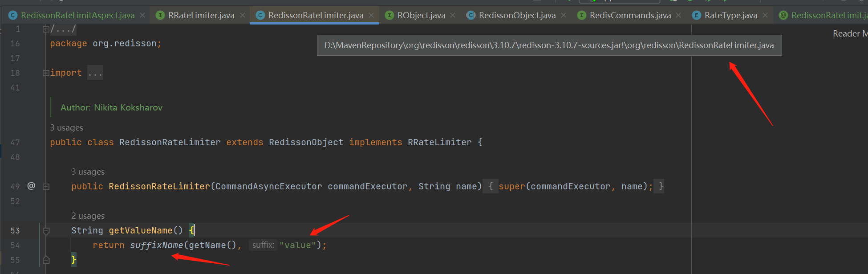Click the folded import ellipsis placeholder
Viewport: 868px width, 274px height.
tap(95, 73)
